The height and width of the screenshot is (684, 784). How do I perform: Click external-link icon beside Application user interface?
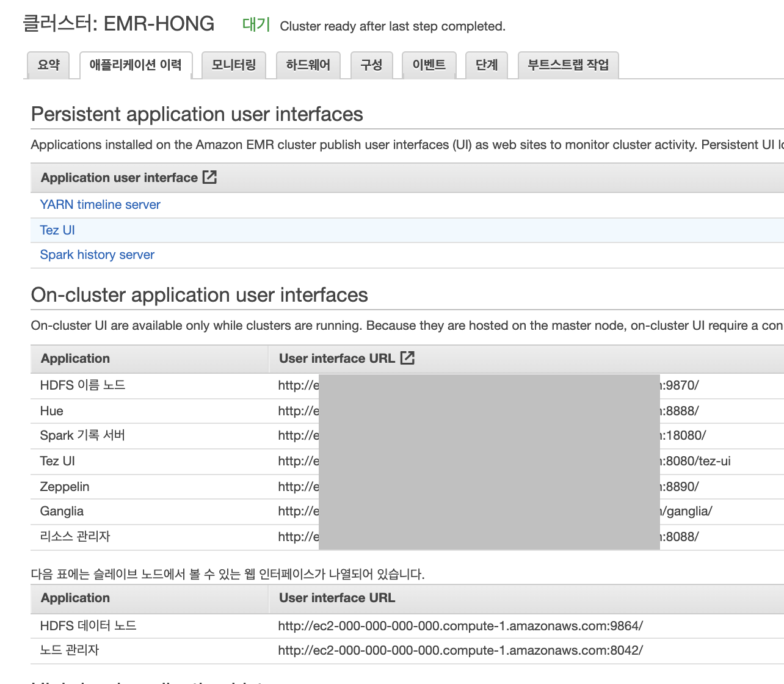(209, 177)
